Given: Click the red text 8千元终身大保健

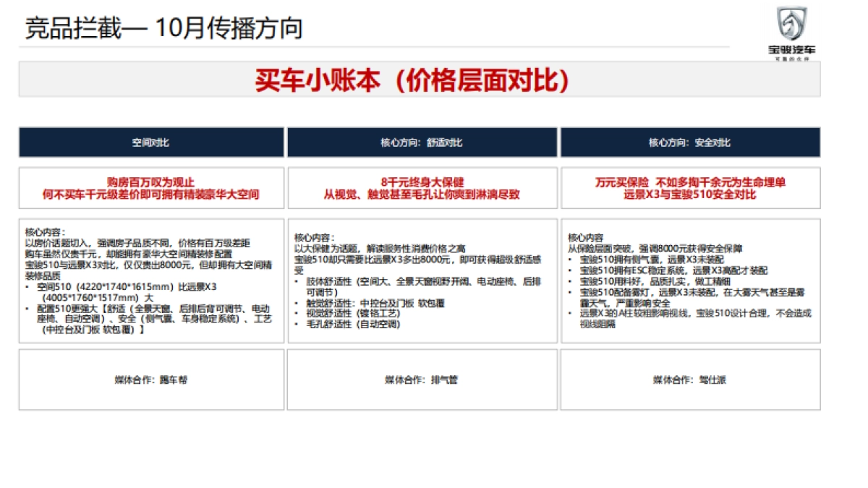Looking at the screenshot, I should [422, 182].
